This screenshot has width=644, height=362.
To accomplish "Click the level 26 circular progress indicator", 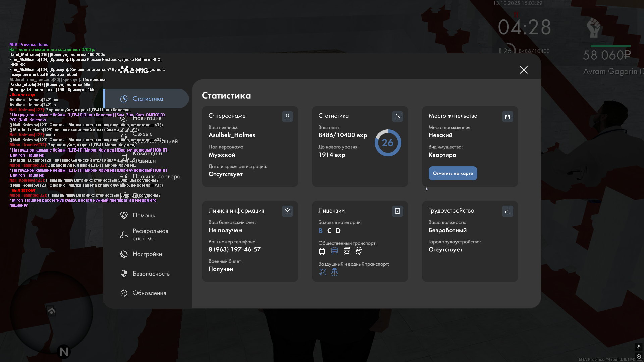I will [x=388, y=143].
